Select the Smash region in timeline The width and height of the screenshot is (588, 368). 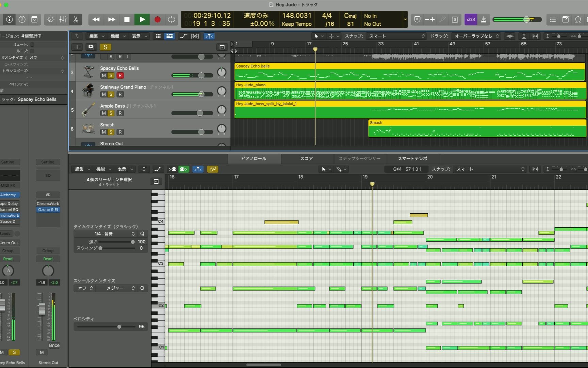tap(477, 128)
